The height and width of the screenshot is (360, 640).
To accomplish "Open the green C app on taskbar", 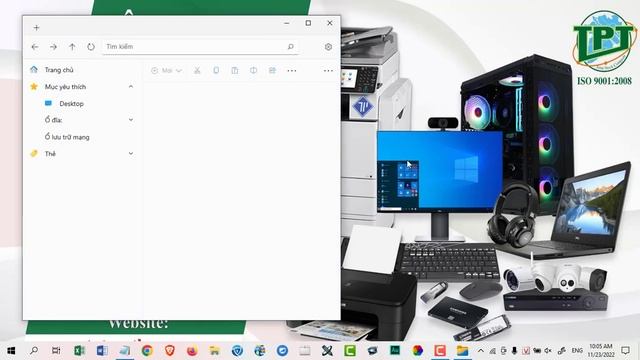I will click(350, 351).
